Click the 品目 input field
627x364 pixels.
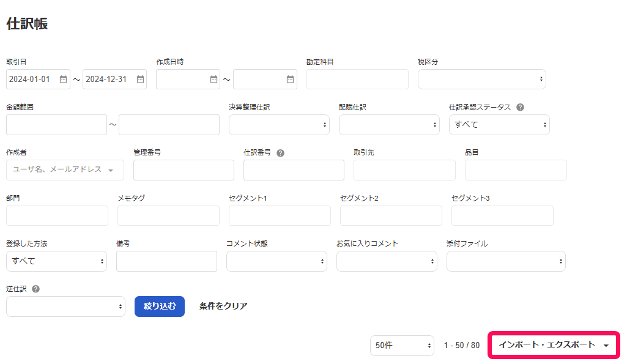click(516, 170)
